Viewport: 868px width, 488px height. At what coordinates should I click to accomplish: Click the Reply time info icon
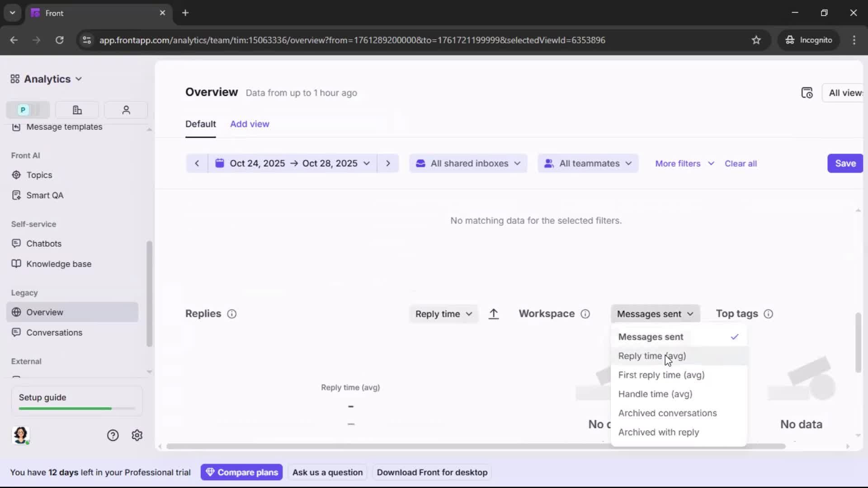coord(232,314)
